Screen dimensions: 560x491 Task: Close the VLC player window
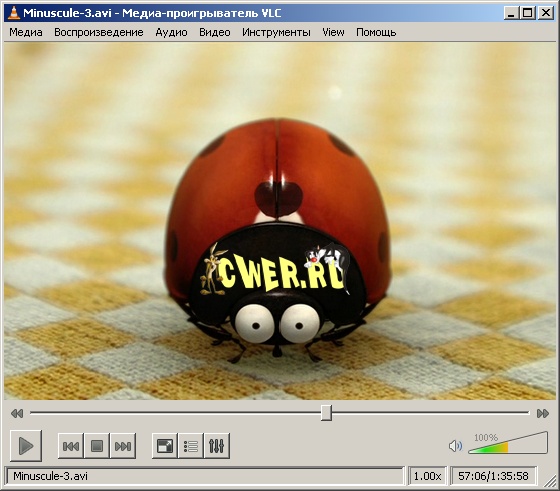tap(546, 13)
